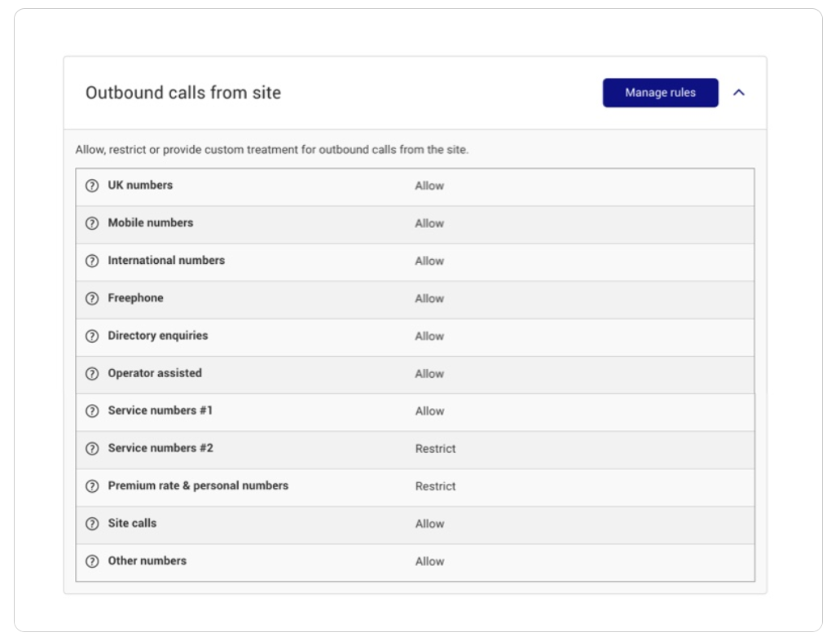The width and height of the screenshot is (840, 637).
Task: Click Restrict value for Service numbers #2
Action: (436, 448)
